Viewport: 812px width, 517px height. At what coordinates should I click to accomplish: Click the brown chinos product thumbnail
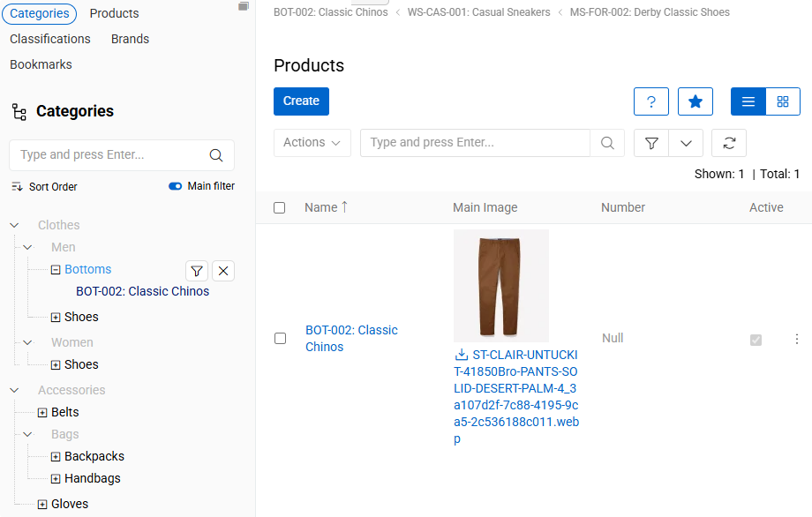coord(500,285)
